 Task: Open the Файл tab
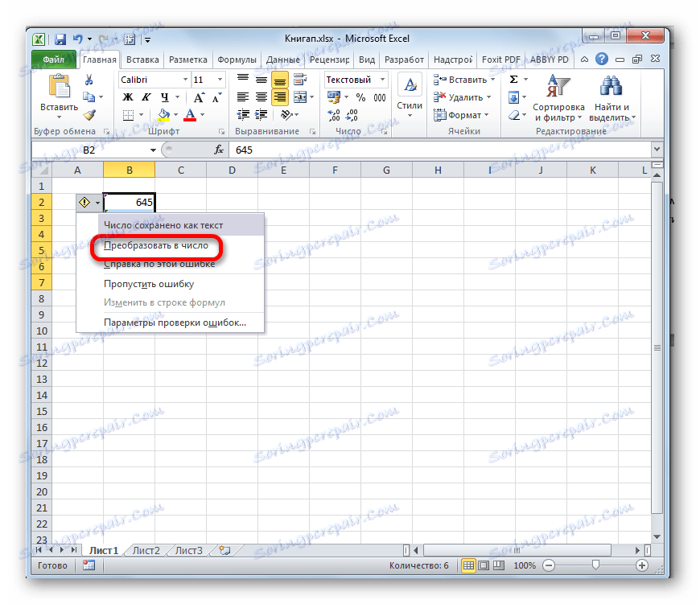[54, 60]
